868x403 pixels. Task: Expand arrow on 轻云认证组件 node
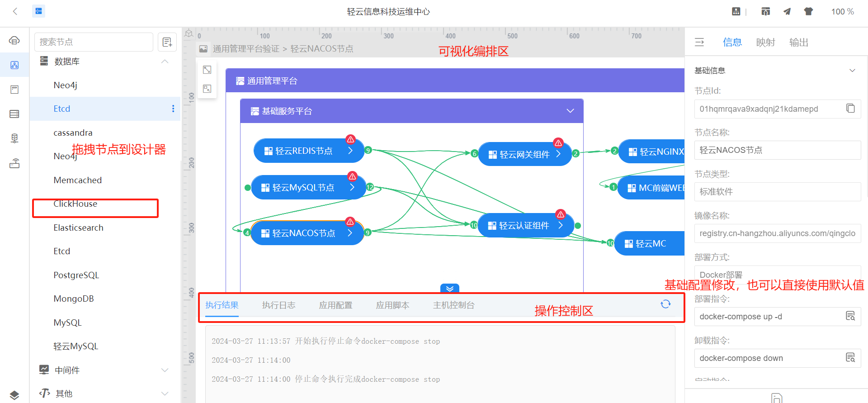561,225
